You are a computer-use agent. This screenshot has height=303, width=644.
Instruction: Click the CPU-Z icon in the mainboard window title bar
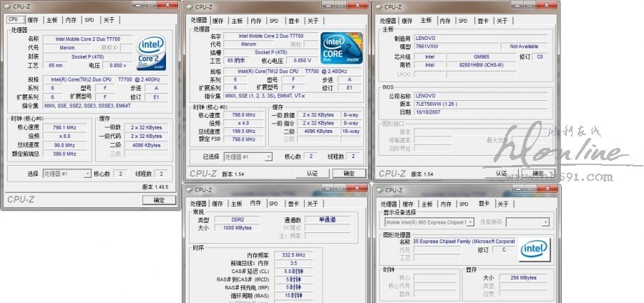point(379,7)
